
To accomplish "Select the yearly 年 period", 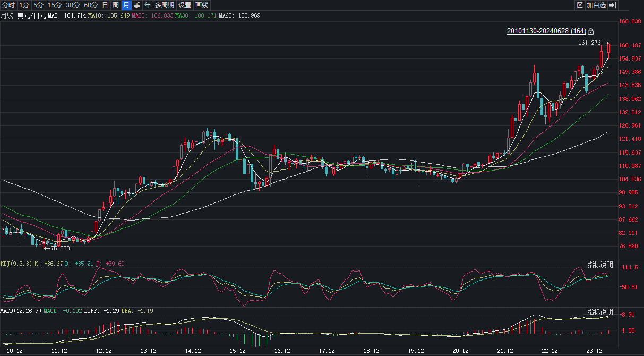I will coord(148,5).
